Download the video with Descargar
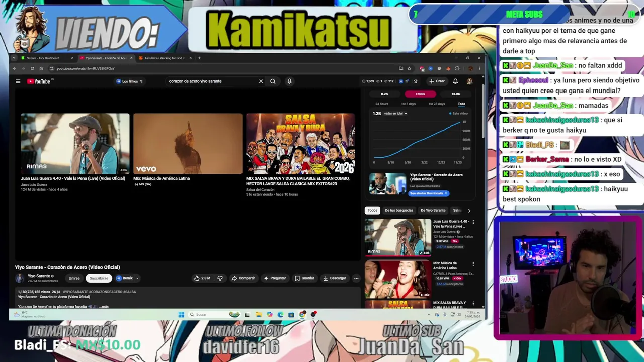 335,278
